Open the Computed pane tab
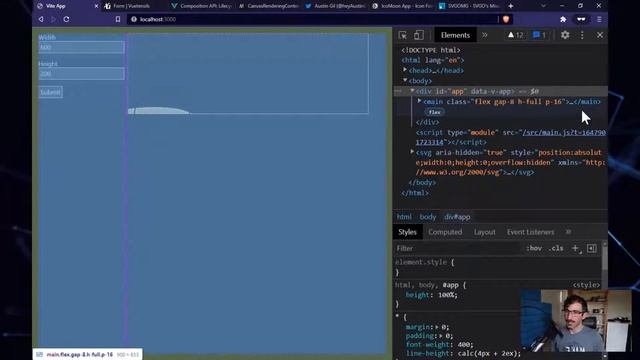 click(x=445, y=232)
